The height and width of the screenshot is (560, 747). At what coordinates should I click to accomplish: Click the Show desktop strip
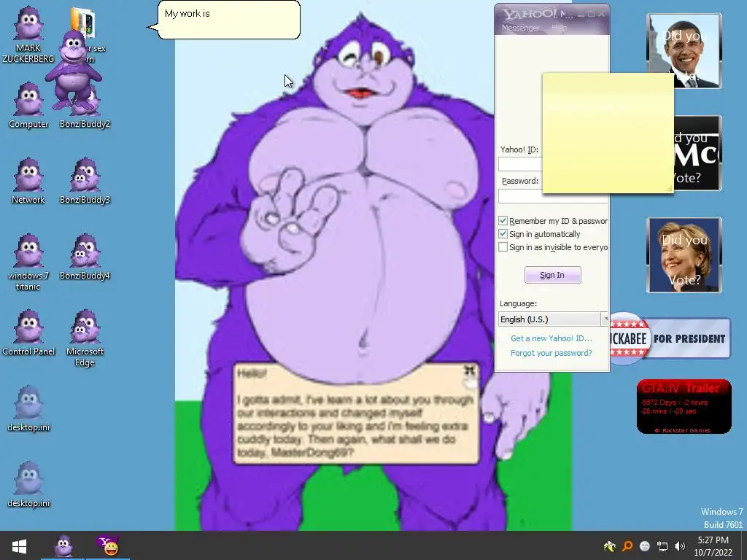click(x=743, y=545)
